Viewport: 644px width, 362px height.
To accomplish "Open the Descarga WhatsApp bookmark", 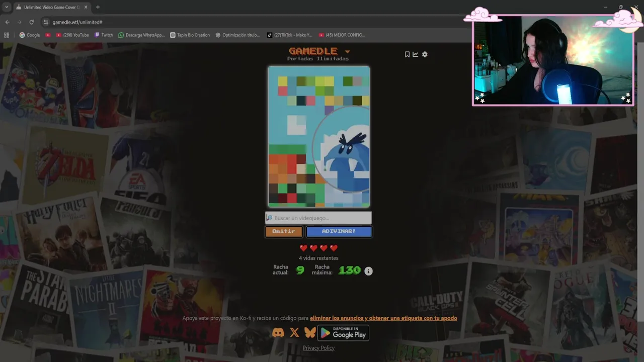I will click(x=141, y=35).
